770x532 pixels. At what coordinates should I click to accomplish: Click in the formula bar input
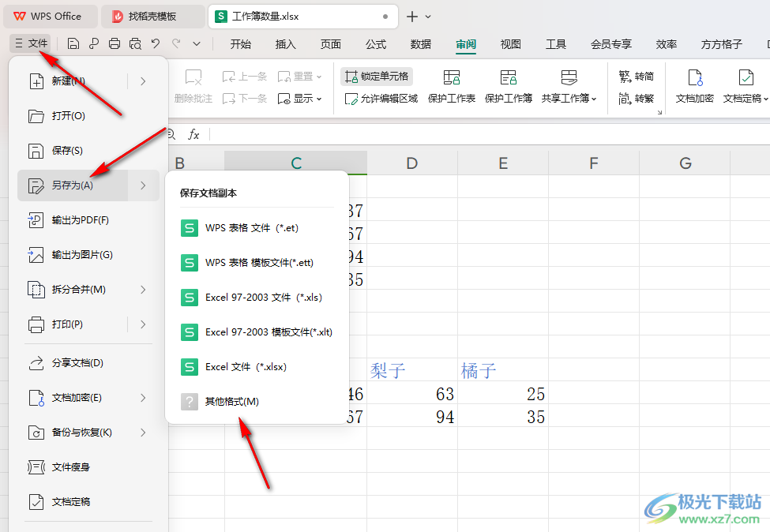click(490, 134)
